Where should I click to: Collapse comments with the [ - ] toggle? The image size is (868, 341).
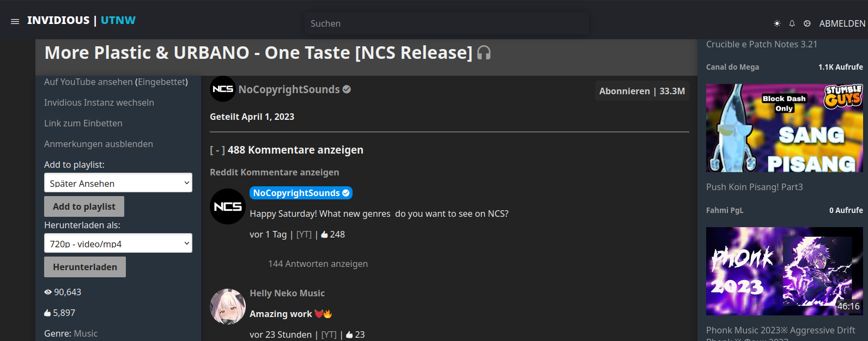tap(217, 150)
